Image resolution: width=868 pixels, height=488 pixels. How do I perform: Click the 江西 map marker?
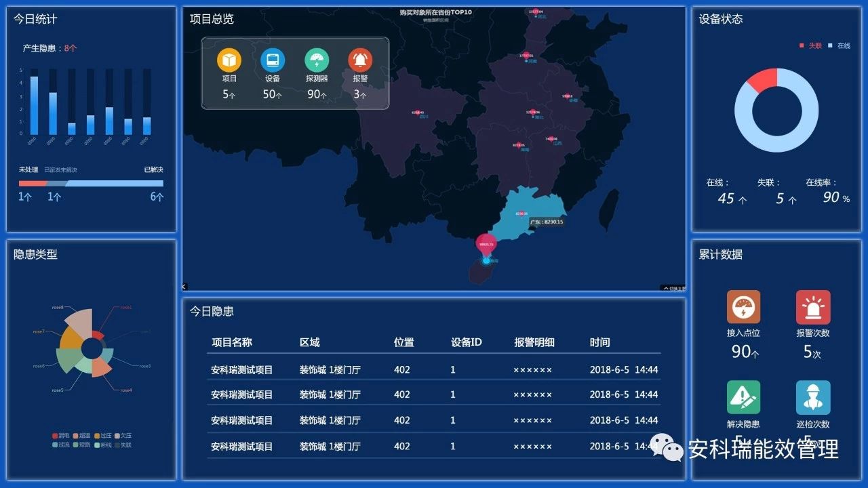click(x=551, y=139)
